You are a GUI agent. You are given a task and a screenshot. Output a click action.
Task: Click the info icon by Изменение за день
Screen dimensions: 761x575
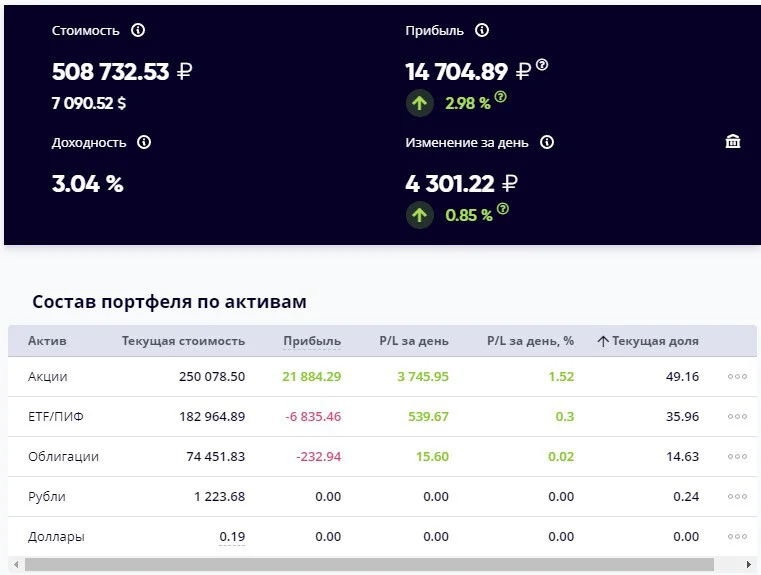pos(547,142)
